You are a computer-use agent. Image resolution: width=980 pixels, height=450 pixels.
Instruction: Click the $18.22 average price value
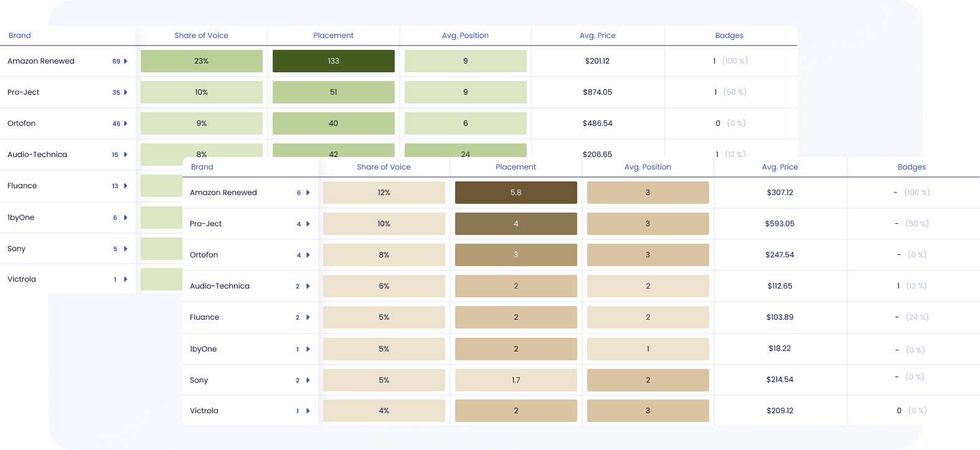[780, 348]
